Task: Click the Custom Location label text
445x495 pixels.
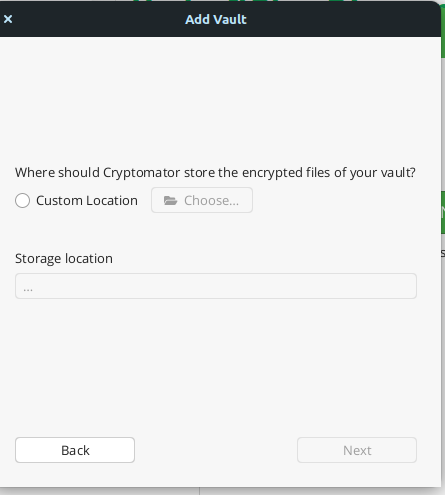Action: 87,200
